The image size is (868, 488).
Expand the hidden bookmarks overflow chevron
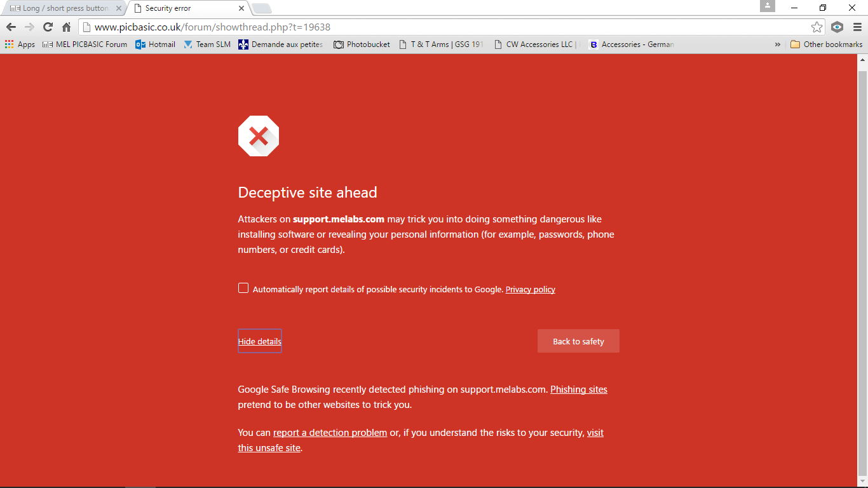(x=778, y=44)
